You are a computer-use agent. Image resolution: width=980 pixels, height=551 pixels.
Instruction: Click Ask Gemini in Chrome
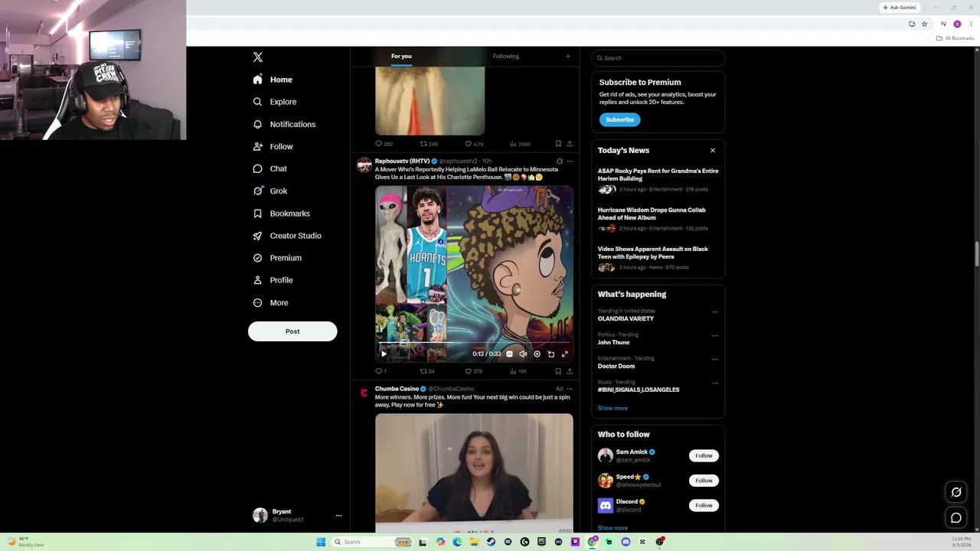pos(900,8)
